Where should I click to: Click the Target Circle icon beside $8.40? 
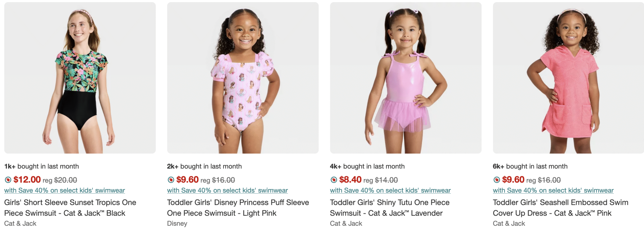pyautogui.click(x=334, y=180)
